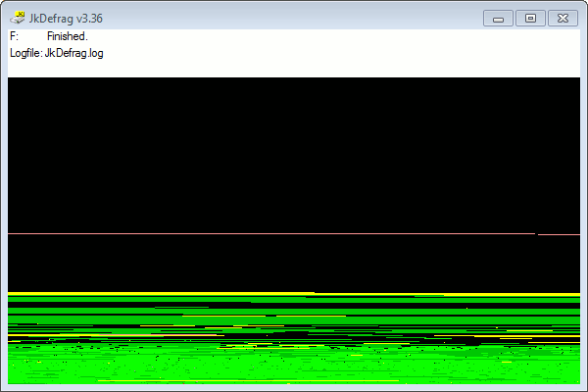Maximize the JkDefrag window
The height and width of the screenshot is (392, 588).
530,19
